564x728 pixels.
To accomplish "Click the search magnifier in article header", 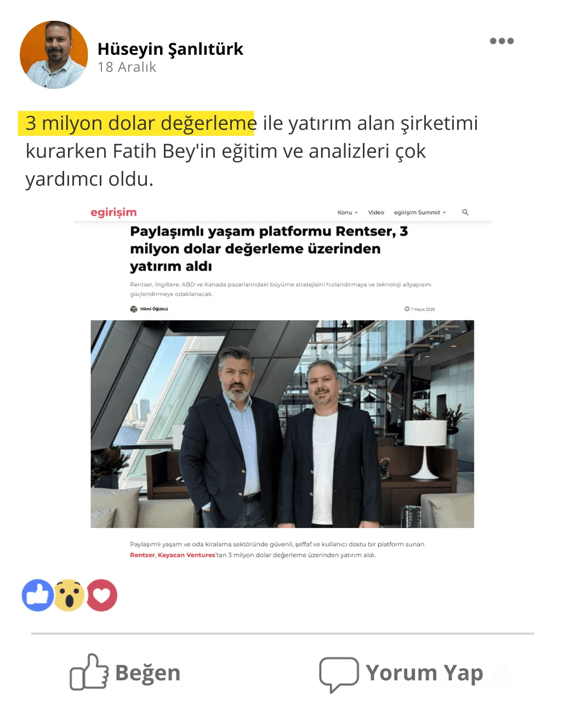I will pyautogui.click(x=465, y=212).
